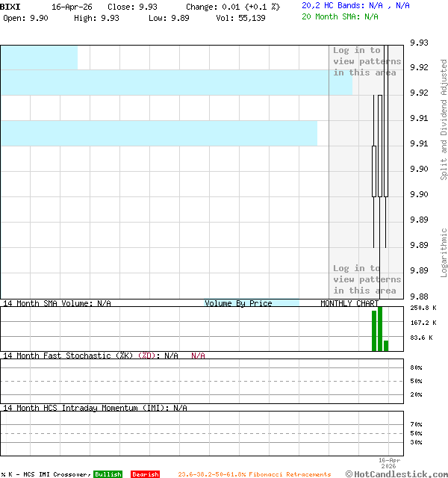Click the red Bearish legend badge

145,474
